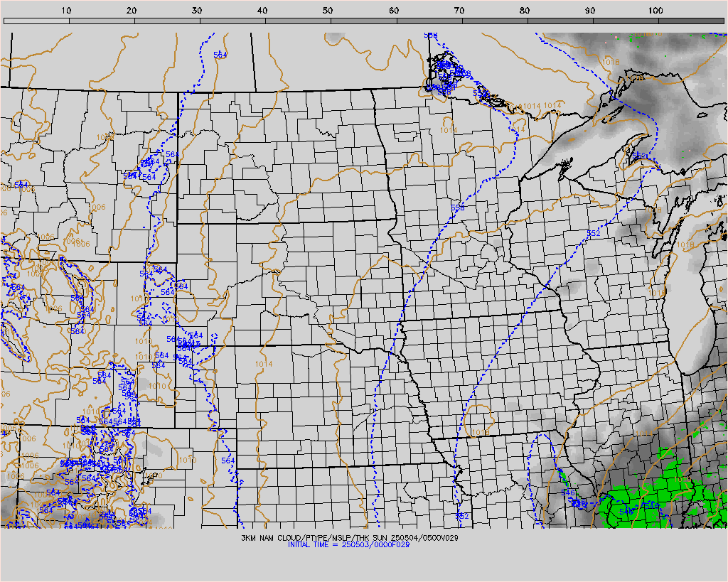The image size is (728, 582).
Task: Pick the scale bar segment between 50 and 60
Action: click(364, 21)
